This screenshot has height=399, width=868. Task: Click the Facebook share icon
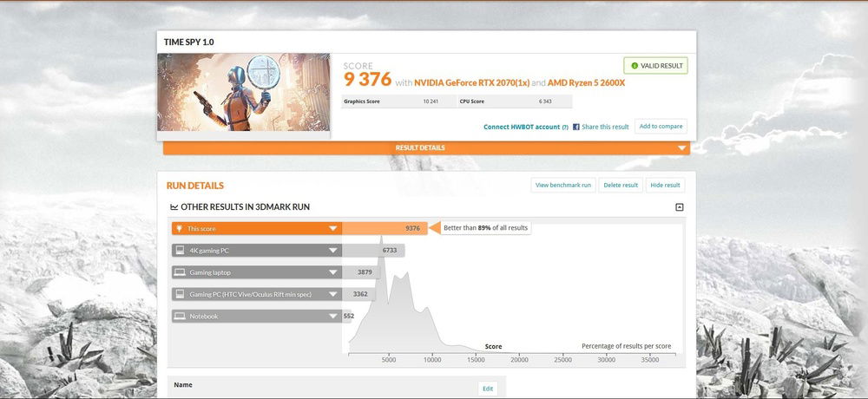tap(576, 127)
